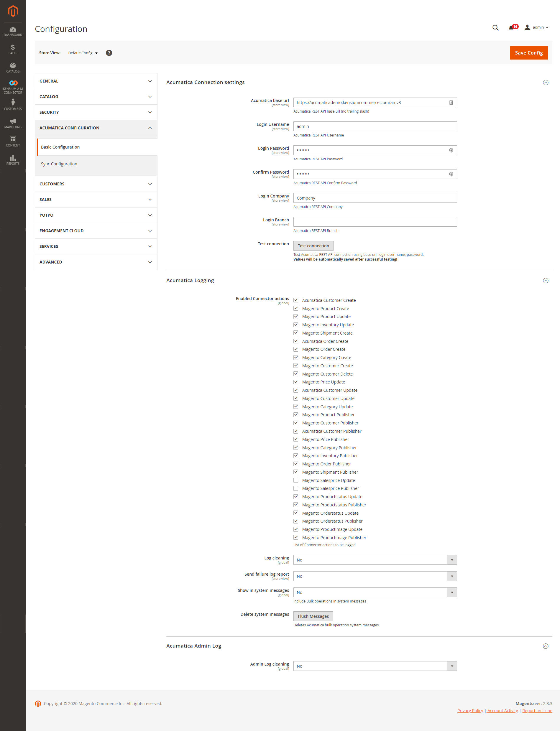
Task: Click the key icon in Confirm Password field
Action: coord(451,174)
